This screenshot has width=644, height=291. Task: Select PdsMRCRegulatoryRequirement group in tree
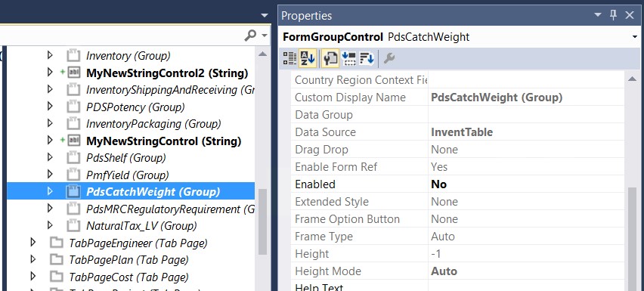[170, 209]
